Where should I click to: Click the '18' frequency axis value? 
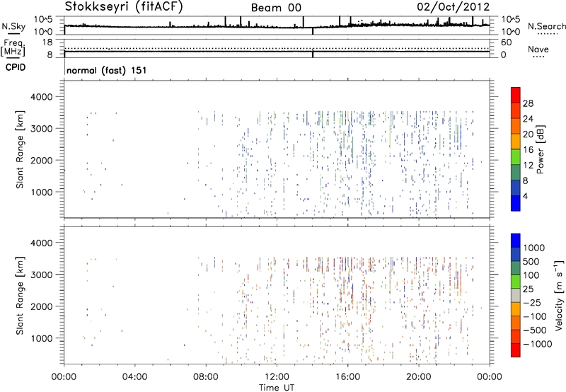pyautogui.click(x=47, y=42)
